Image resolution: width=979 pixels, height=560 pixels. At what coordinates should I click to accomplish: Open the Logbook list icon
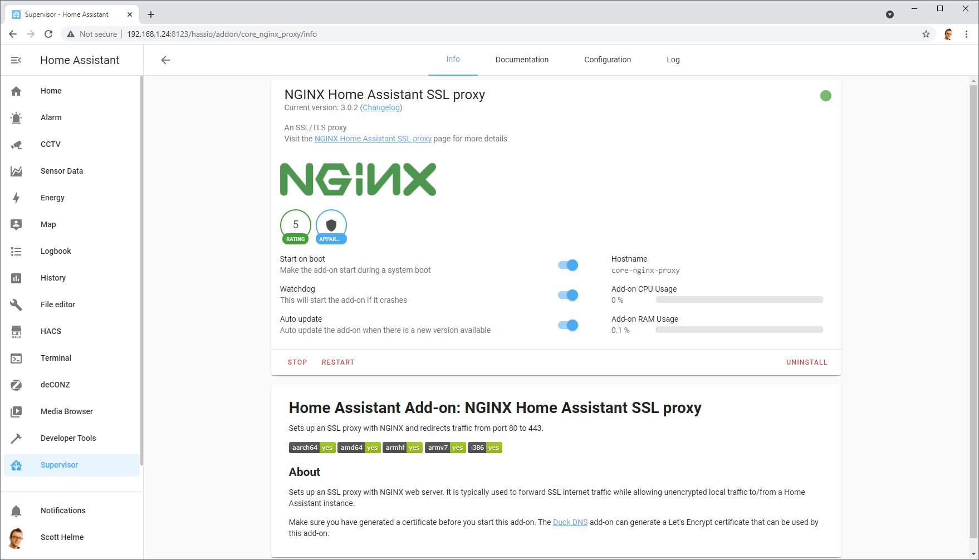point(16,252)
